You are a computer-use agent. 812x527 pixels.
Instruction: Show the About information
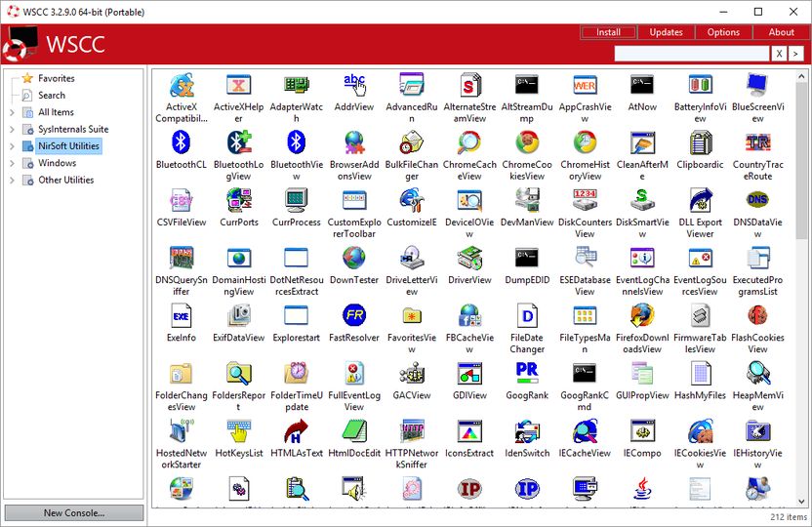[x=781, y=32]
